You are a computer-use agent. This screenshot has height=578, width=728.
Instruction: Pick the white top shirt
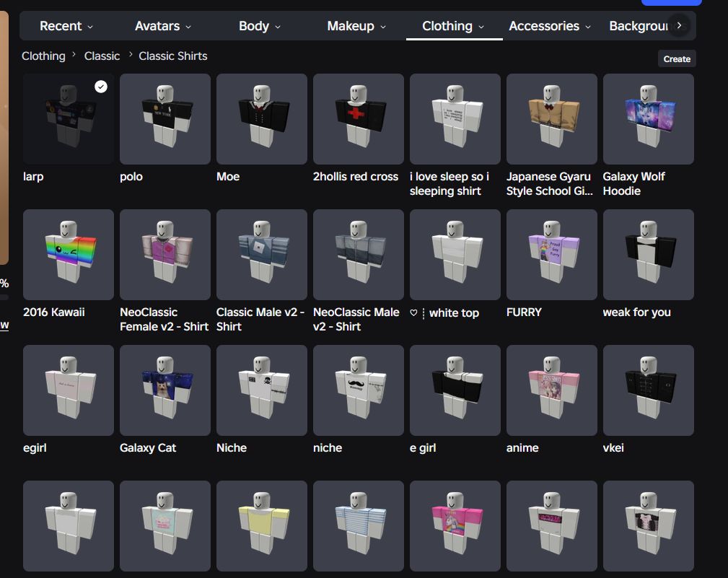tap(455, 255)
